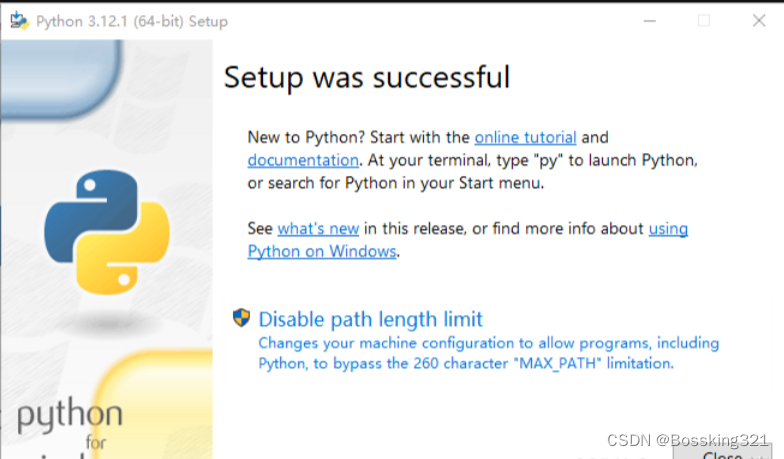This screenshot has width=784, height=459.
Task: Select Disable path length limit
Action: [370, 319]
